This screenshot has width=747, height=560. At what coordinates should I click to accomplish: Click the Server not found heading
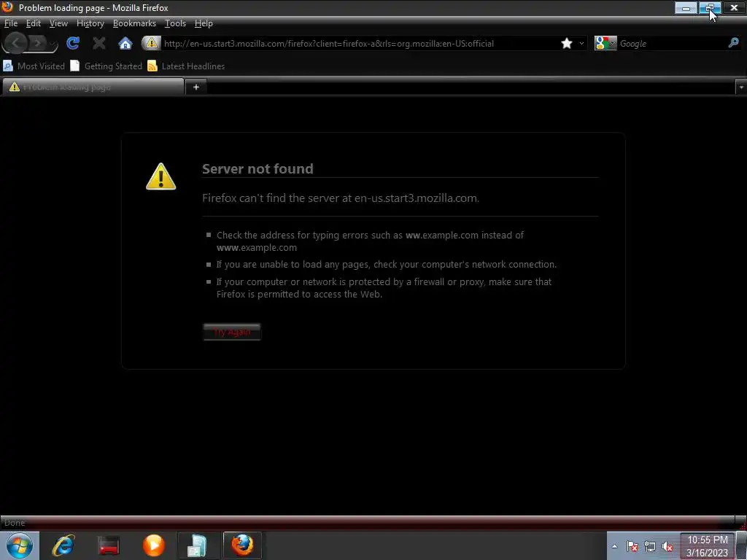pyautogui.click(x=258, y=168)
